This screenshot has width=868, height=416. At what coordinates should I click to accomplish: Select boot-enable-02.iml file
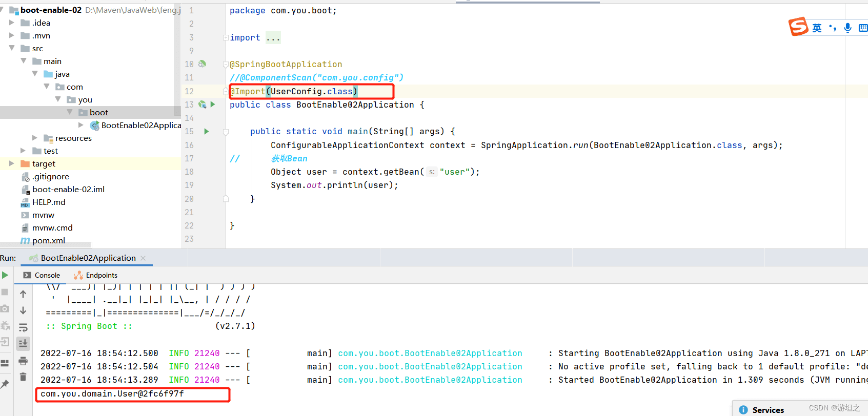(x=68, y=189)
